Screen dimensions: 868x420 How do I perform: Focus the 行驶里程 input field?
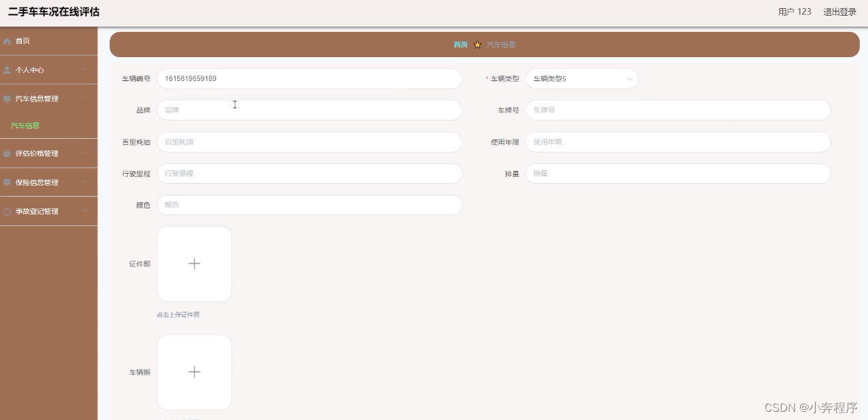tap(310, 174)
